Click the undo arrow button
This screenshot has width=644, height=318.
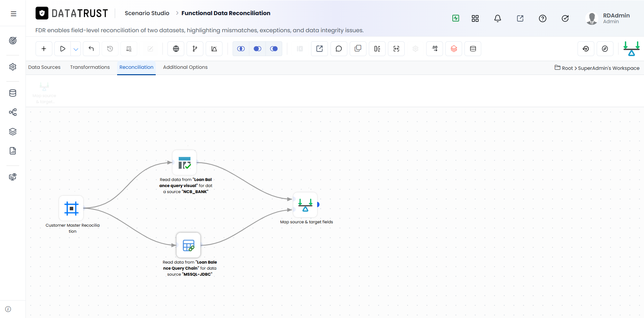coord(91,49)
